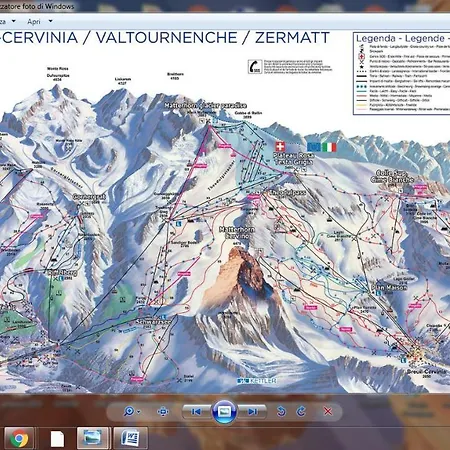Screen dimensions: 450x450
Task: Click the 'Colle Sup. Cime Bianche' label
Action: pos(392,176)
